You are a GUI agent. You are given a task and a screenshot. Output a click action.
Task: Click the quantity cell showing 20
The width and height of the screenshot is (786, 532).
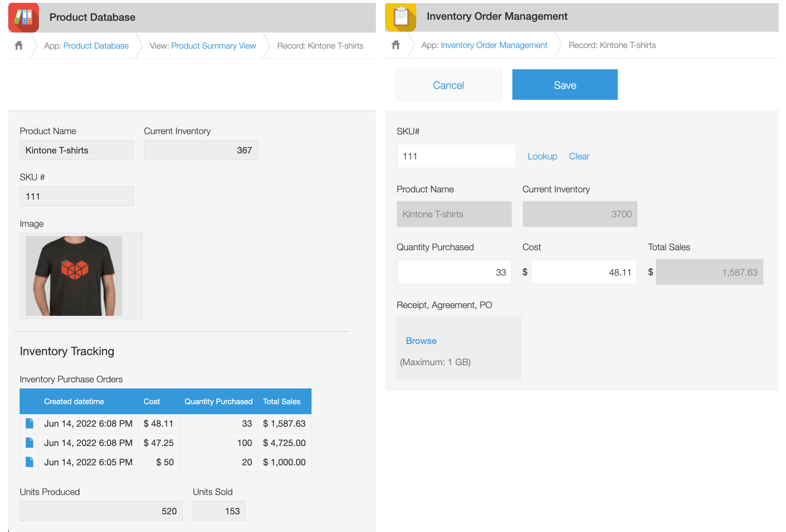coord(218,462)
